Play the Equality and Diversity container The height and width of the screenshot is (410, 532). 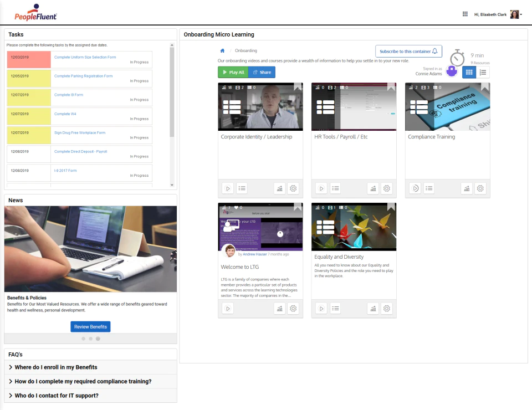coord(321,308)
